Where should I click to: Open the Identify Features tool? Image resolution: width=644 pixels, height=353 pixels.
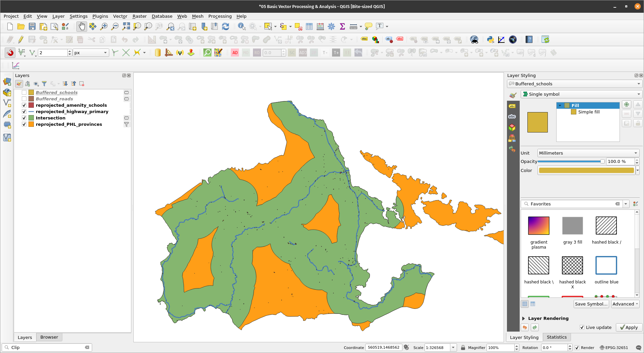[241, 26]
